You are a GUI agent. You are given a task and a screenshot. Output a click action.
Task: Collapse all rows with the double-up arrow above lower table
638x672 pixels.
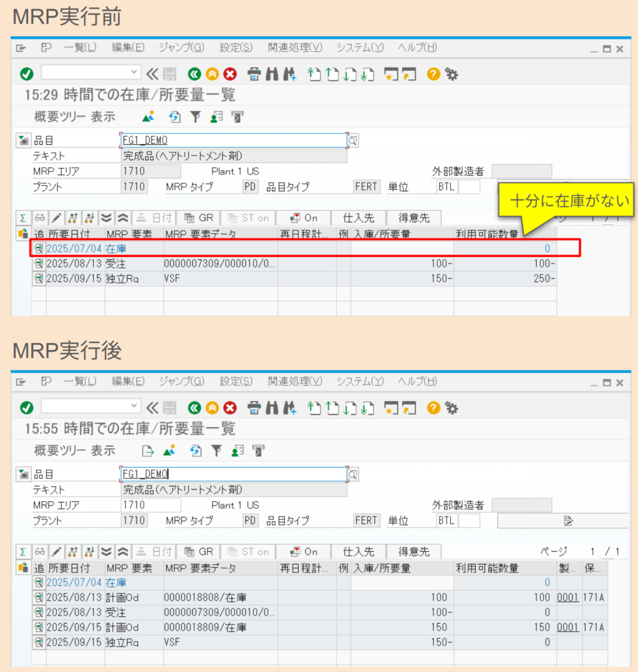click(x=123, y=551)
